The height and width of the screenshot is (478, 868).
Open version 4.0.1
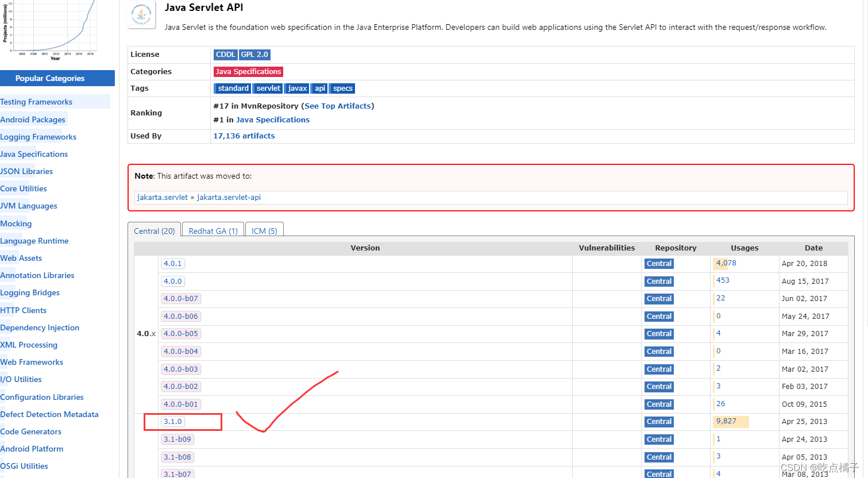pos(173,264)
